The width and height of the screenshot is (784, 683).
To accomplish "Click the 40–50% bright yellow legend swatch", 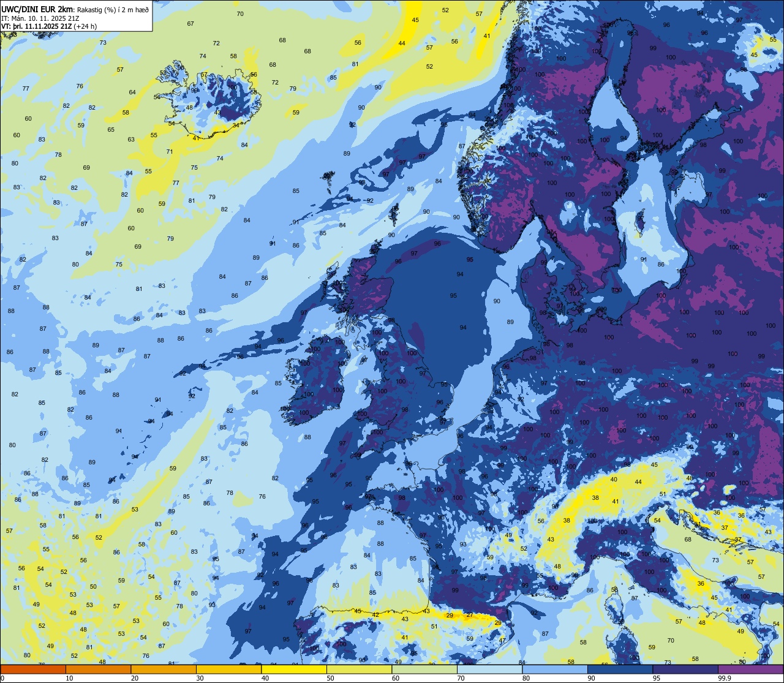I will pyautogui.click(x=294, y=669).
